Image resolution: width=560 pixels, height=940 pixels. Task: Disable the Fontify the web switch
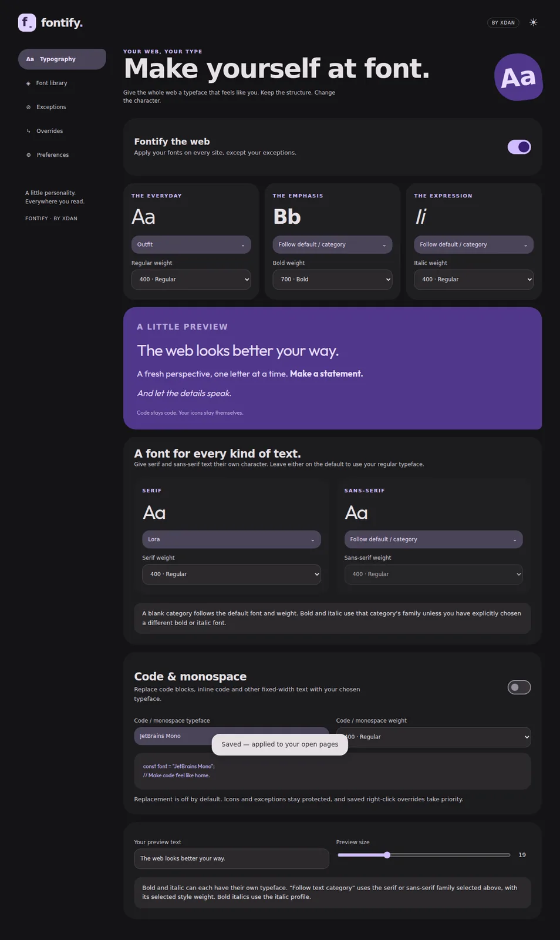[x=519, y=147]
